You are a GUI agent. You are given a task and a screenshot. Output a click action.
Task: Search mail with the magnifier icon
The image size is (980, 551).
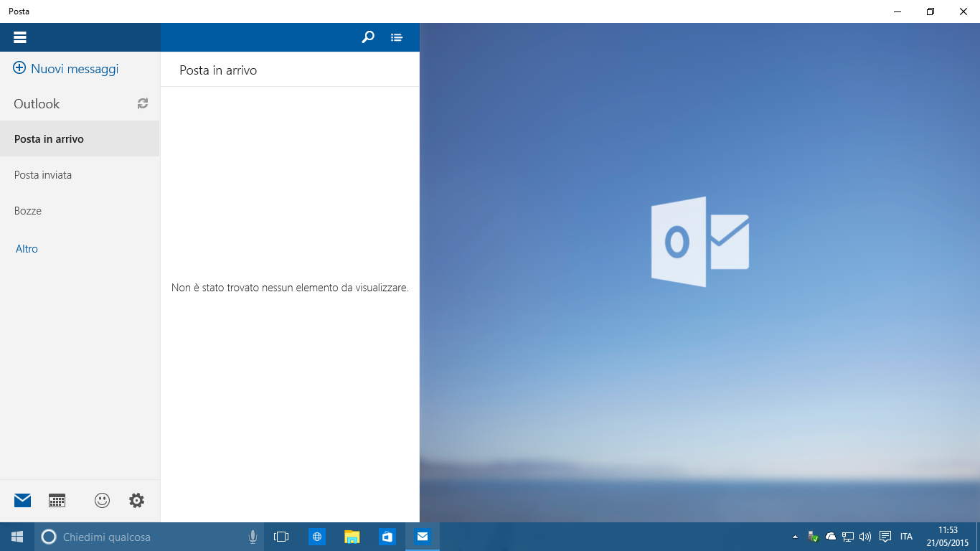coord(368,37)
